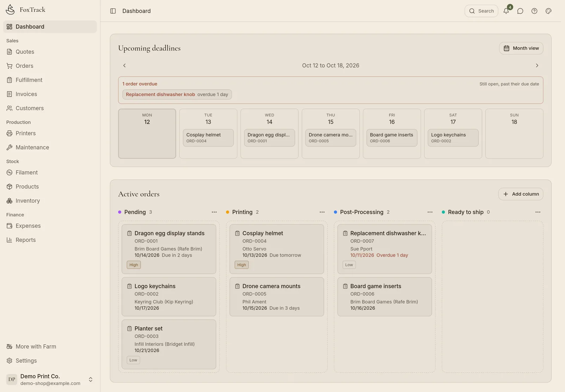Open the help question mark icon
565x392 pixels.
point(534,11)
